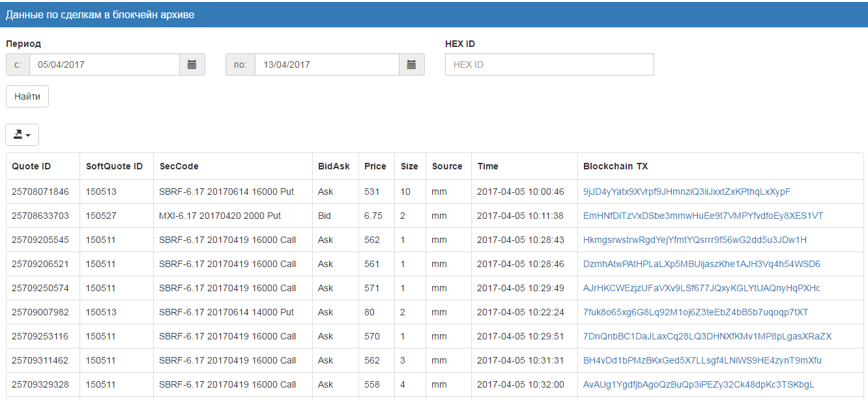
Task: Click the Найти search button
Action: point(27,96)
